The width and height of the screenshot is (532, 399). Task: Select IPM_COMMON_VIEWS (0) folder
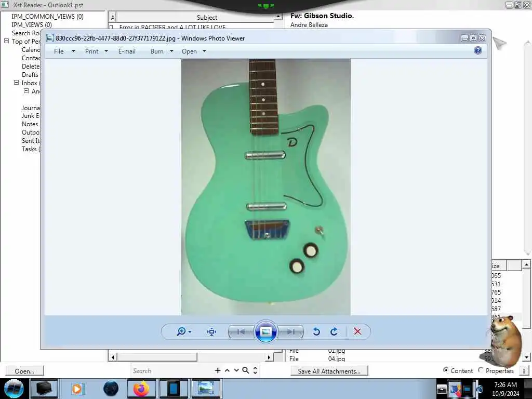click(x=47, y=16)
